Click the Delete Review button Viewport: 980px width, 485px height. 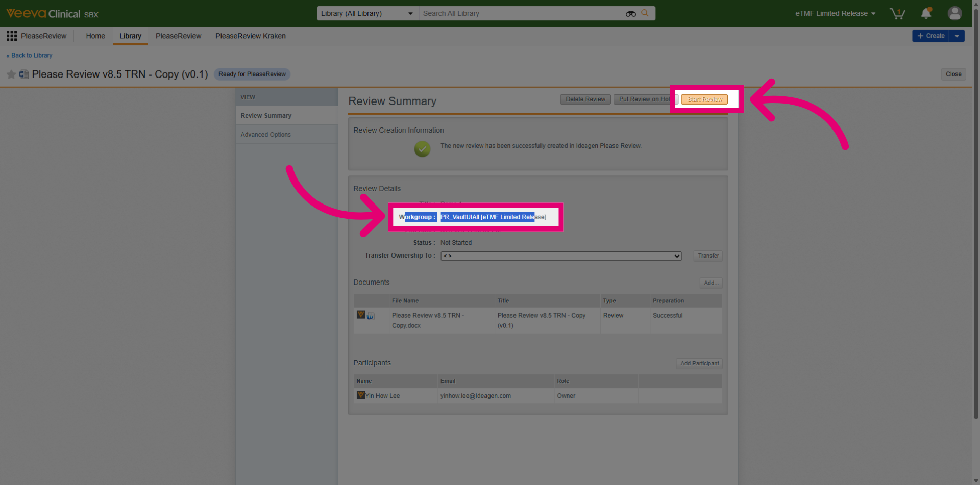pos(585,99)
